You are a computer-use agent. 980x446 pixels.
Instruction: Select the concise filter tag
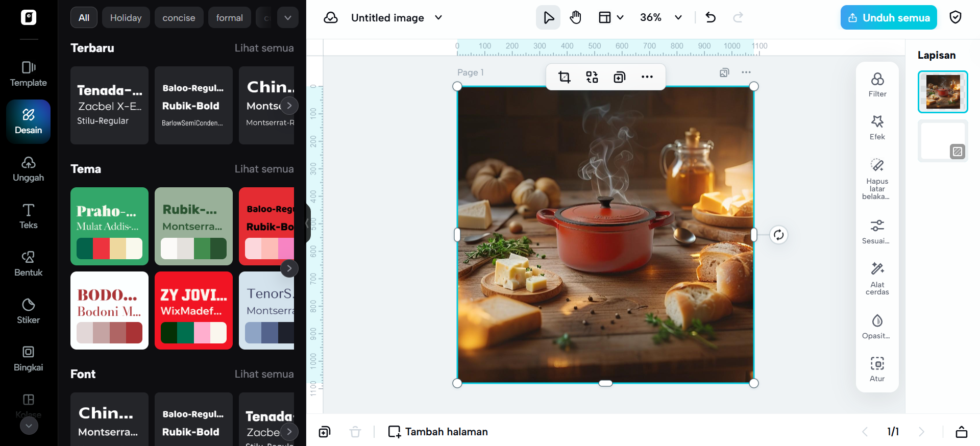click(x=179, y=18)
